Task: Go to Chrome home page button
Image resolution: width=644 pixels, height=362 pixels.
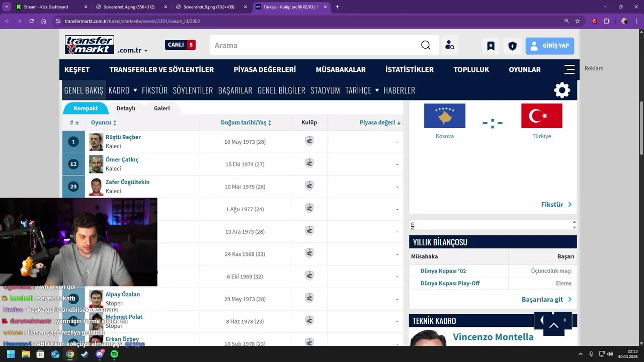Action: pyautogui.click(x=44, y=21)
